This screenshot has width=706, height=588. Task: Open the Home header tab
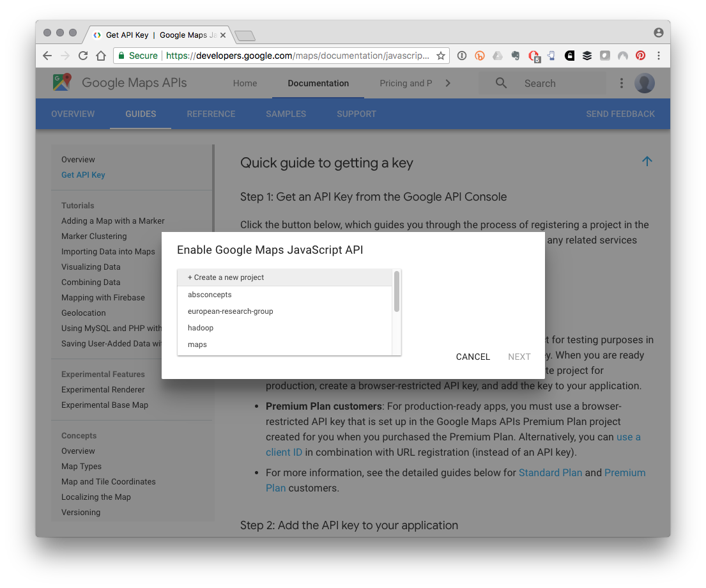[x=245, y=83]
